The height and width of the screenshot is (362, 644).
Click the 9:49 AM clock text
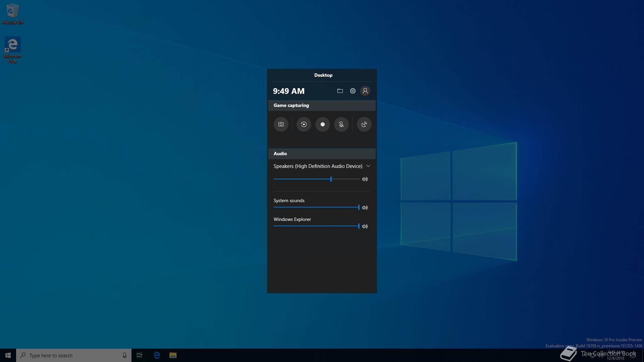point(288,91)
